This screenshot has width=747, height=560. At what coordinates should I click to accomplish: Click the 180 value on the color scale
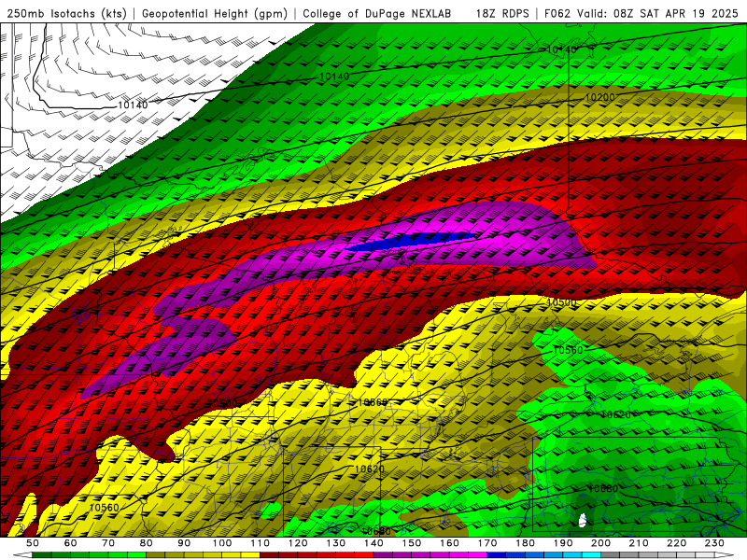pyautogui.click(x=525, y=543)
